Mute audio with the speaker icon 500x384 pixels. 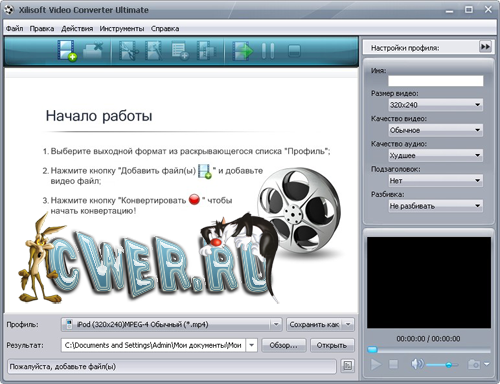click(x=417, y=364)
